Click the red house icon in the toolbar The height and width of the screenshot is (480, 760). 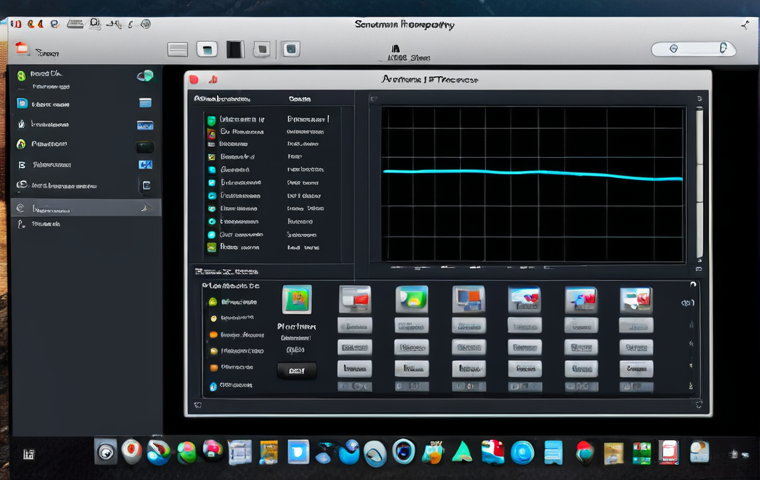click(22, 48)
